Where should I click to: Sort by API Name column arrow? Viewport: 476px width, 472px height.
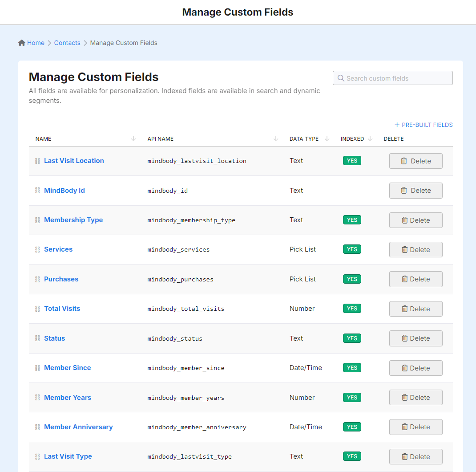coord(276,138)
